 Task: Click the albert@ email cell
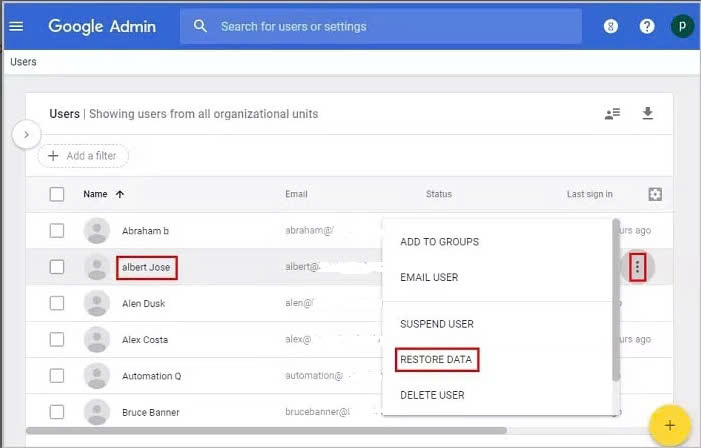302,267
